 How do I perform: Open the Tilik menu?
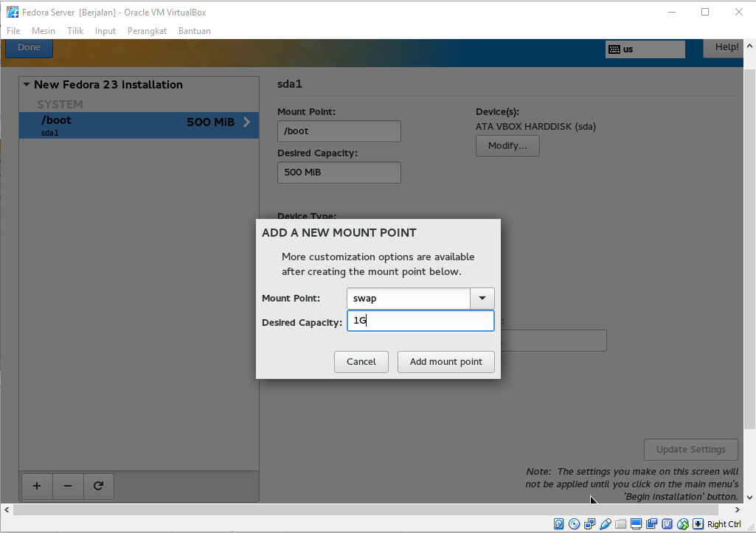pos(75,31)
